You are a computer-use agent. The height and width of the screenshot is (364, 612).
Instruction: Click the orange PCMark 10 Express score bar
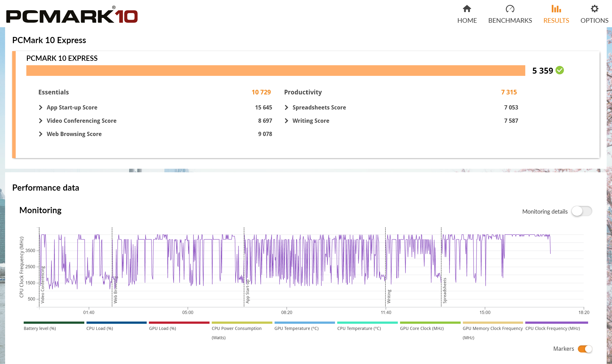pyautogui.click(x=275, y=71)
